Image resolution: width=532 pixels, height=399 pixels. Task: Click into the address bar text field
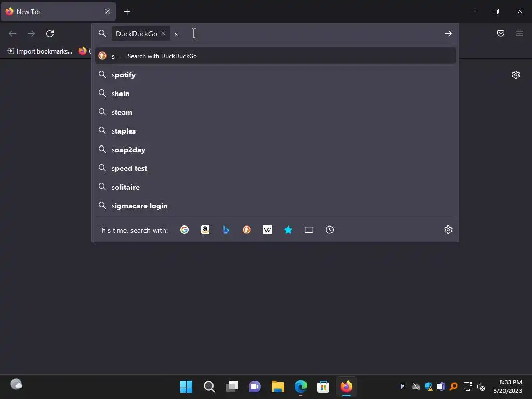(x=305, y=34)
